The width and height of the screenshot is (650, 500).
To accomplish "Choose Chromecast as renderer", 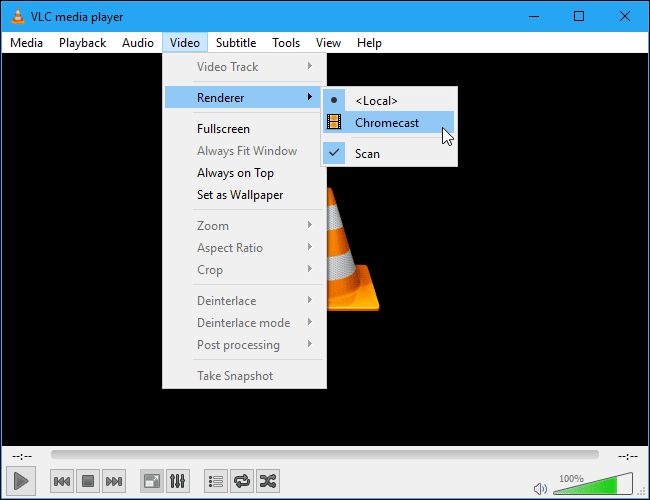I will tap(388, 122).
